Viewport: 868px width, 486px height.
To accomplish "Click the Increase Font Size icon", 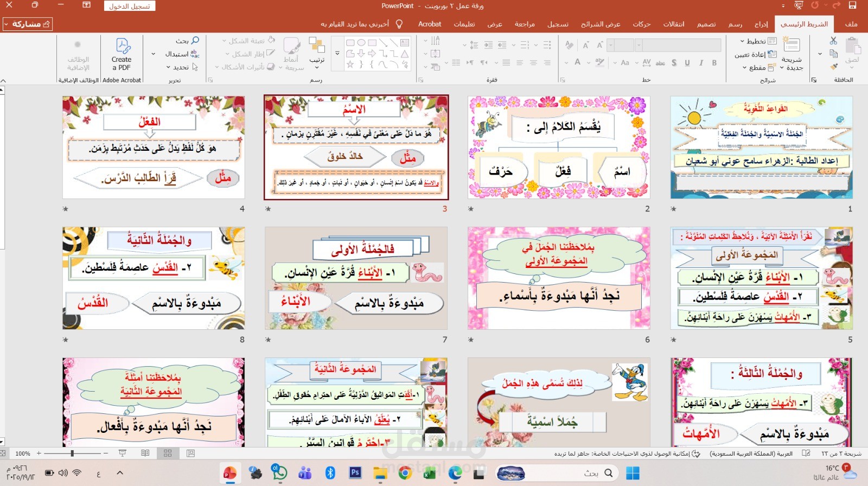I will point(599,44).
